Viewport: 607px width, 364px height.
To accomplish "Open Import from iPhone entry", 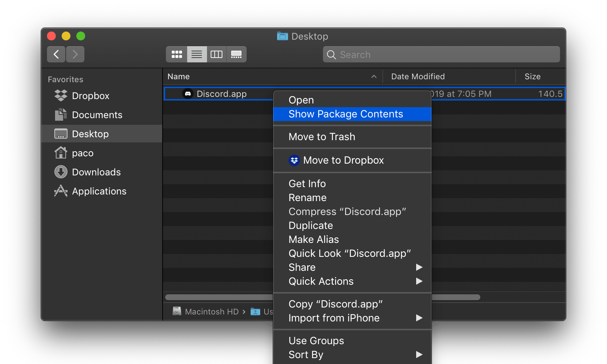I will click(x=352, y=318).
